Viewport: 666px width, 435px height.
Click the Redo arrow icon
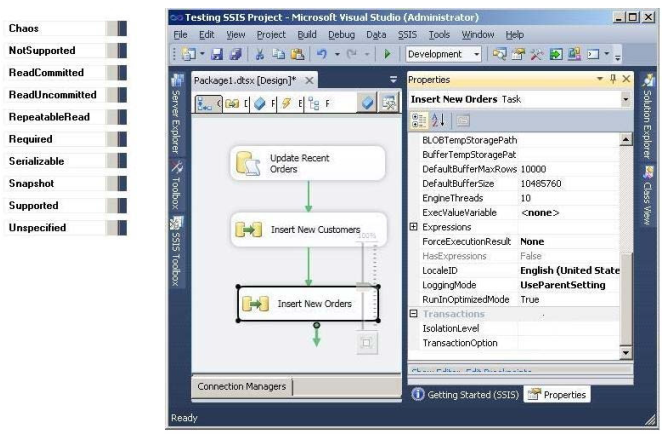pyautogui.click(x=352, y=54)
